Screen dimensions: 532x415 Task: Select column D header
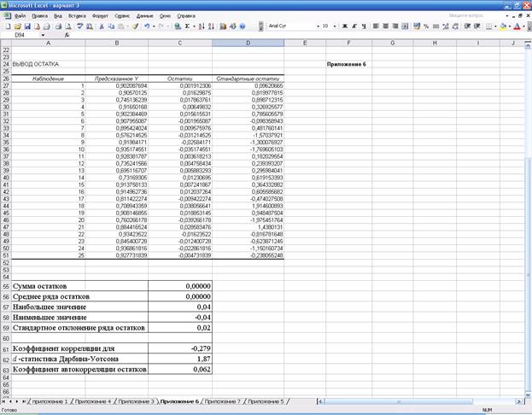point(248,43)
